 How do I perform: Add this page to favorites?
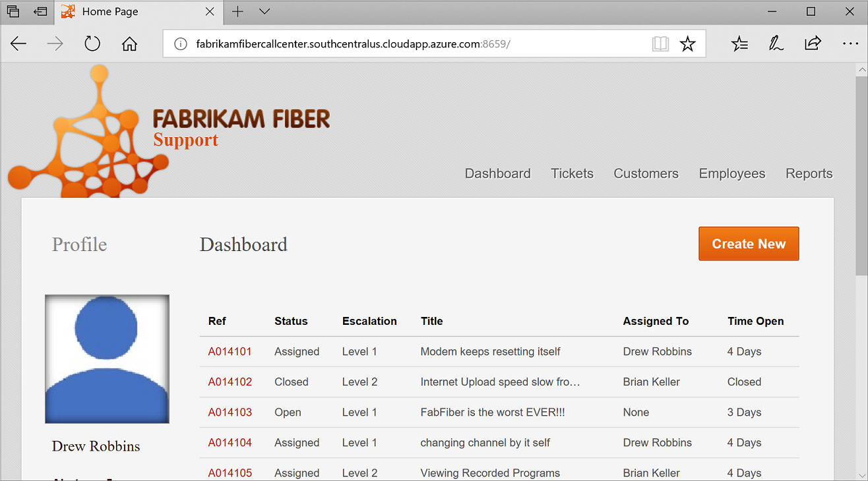click(688, 43)
